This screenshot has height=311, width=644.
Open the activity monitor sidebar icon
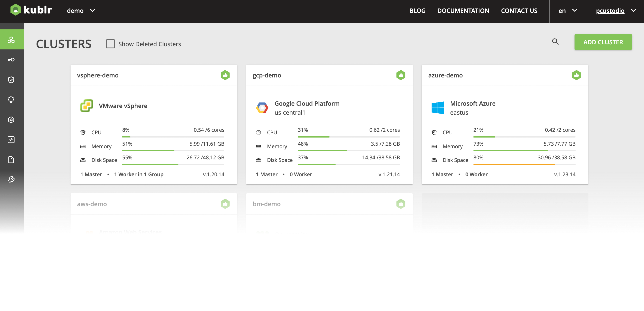pyautogui.click(x=11, y=140)
